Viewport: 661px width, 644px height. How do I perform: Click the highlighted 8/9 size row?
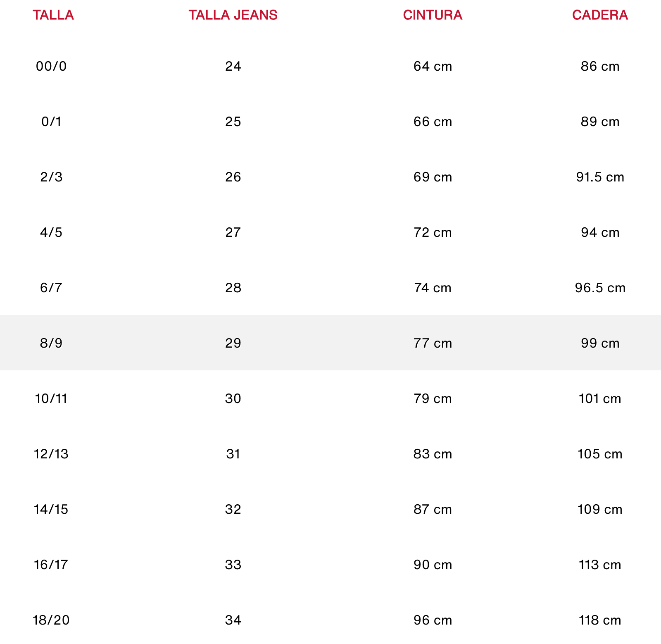330,343
